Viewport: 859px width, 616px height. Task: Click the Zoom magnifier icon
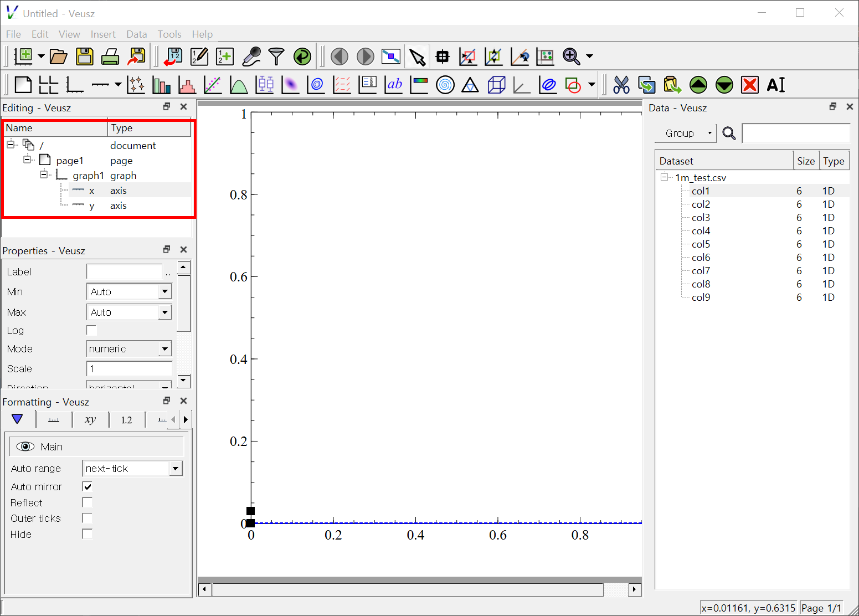[571, 56]
